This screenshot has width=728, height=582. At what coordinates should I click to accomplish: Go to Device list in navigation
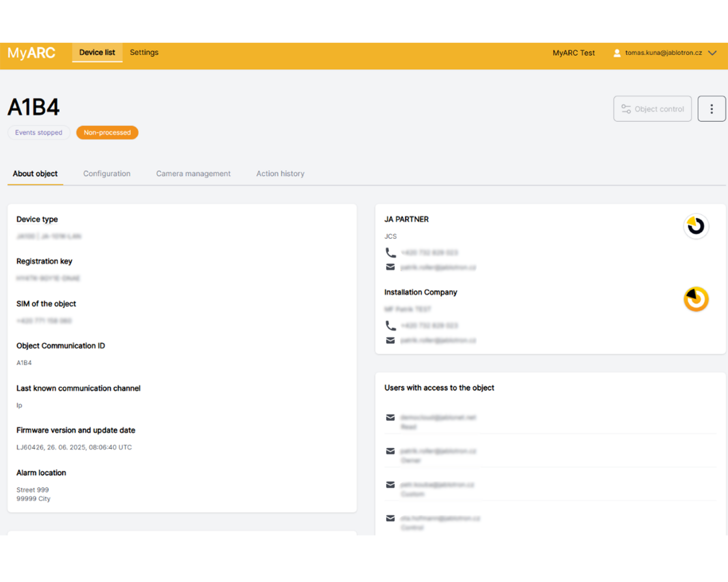[x=97, y=52]
